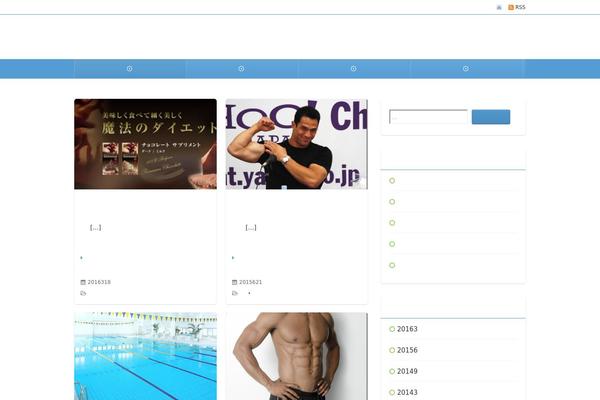Click the calendar icon beside date 2015621
600x400 pixels.
tap(235, 282)
